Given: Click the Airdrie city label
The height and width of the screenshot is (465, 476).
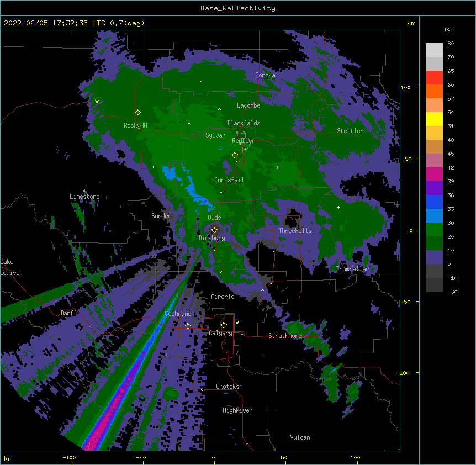Looking at the screenshot, I should click(223, 297).
